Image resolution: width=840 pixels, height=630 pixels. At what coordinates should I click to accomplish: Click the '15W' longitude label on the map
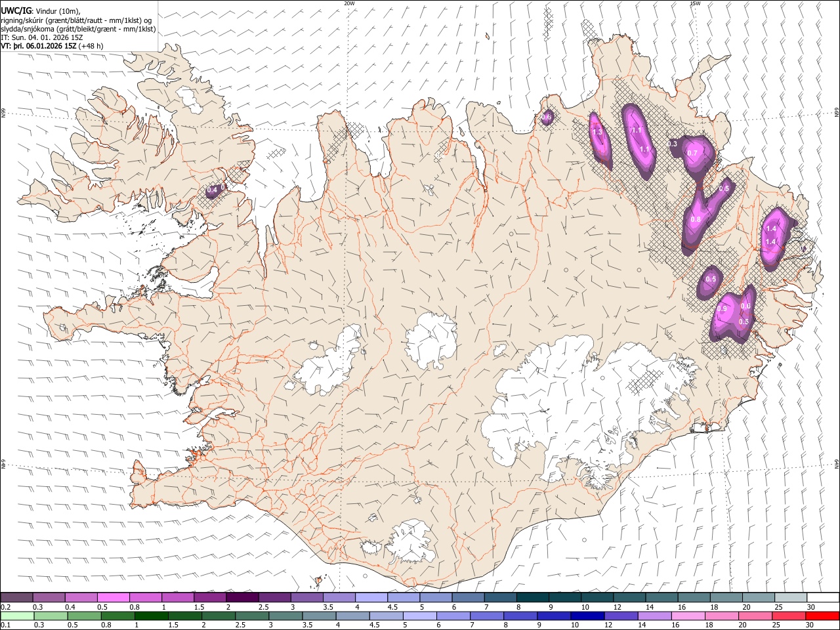pyautogui.click(x=695, y=3)
